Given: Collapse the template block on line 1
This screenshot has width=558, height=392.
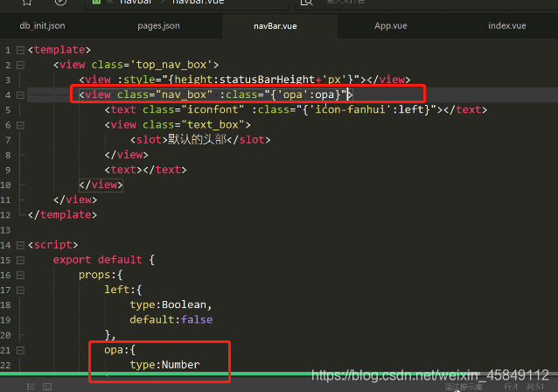Looking at the screenshot, I should 21,50.
